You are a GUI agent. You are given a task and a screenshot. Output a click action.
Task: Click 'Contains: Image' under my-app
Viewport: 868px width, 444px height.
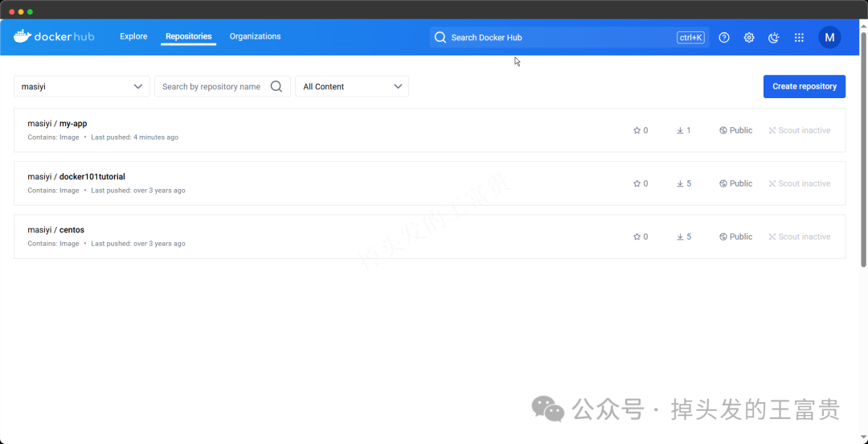(53, 138)
